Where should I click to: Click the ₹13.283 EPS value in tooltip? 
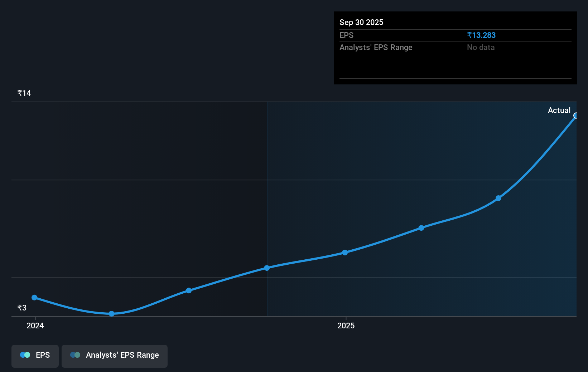pos(481,35)
